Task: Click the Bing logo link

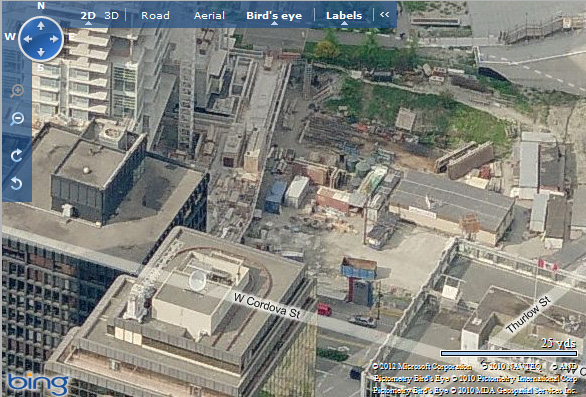Action: click(x=38, y=384)
